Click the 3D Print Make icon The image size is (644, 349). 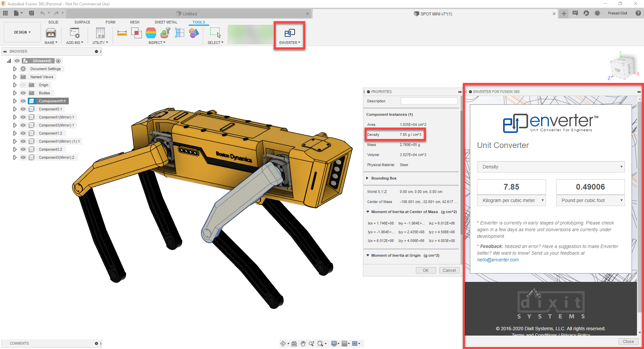51,33
